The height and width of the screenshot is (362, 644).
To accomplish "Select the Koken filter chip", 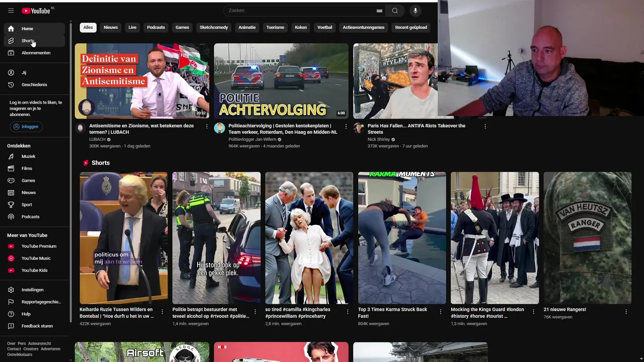I will pos(301,28).
